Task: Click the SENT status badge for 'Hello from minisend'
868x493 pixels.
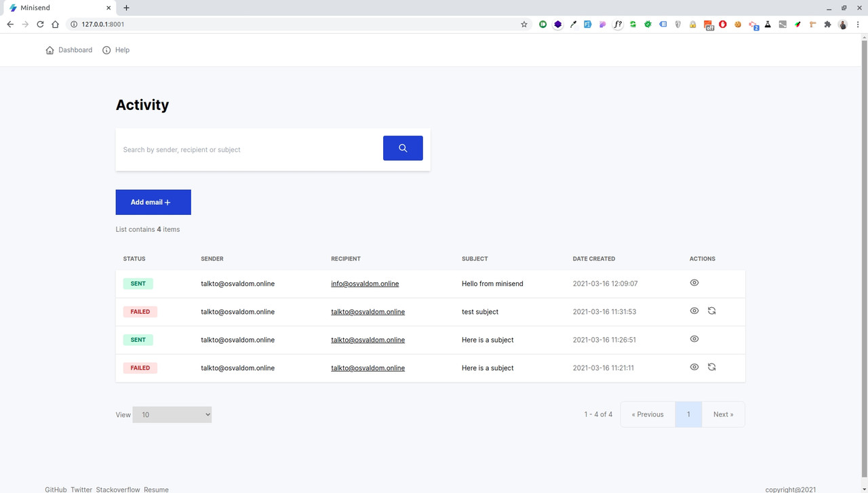Action: click(138, 283)
